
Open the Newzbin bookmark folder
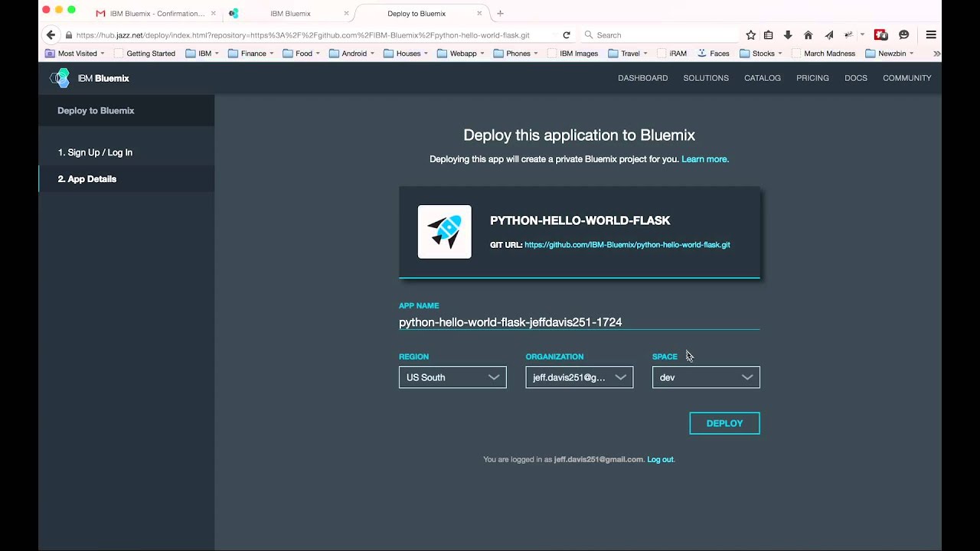click(x=889, y=54)
